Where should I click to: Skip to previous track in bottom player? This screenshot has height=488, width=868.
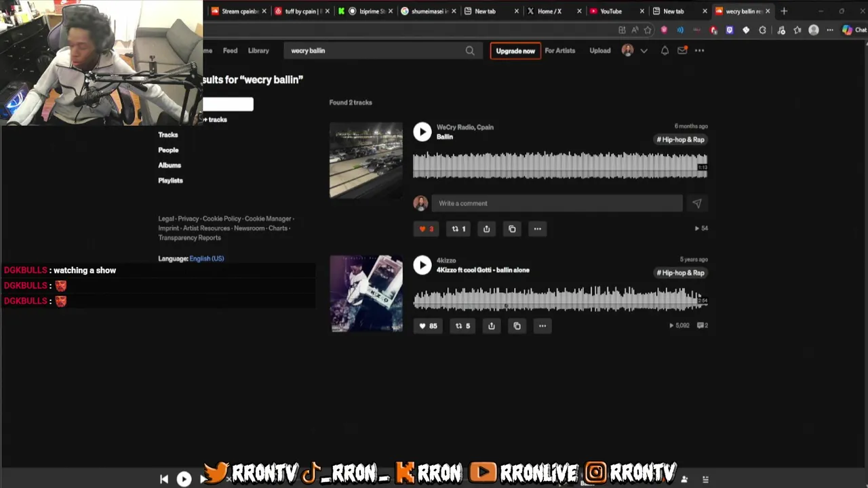163,479
